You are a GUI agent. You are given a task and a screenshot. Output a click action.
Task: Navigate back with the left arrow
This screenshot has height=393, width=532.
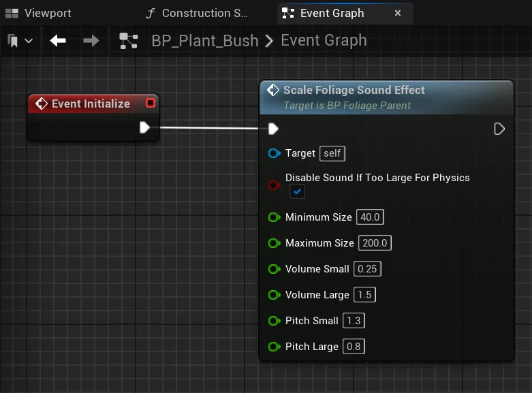[58, 41]
